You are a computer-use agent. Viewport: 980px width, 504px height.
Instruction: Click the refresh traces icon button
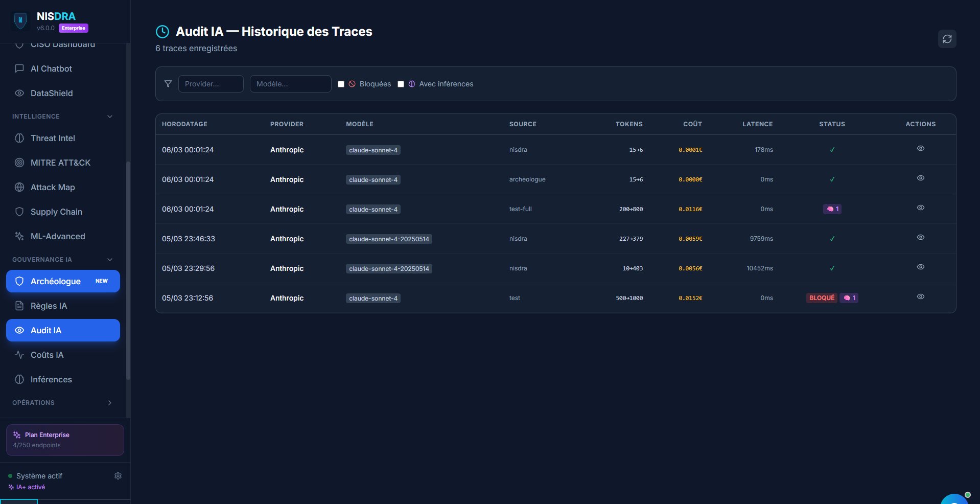pos(947,39)
